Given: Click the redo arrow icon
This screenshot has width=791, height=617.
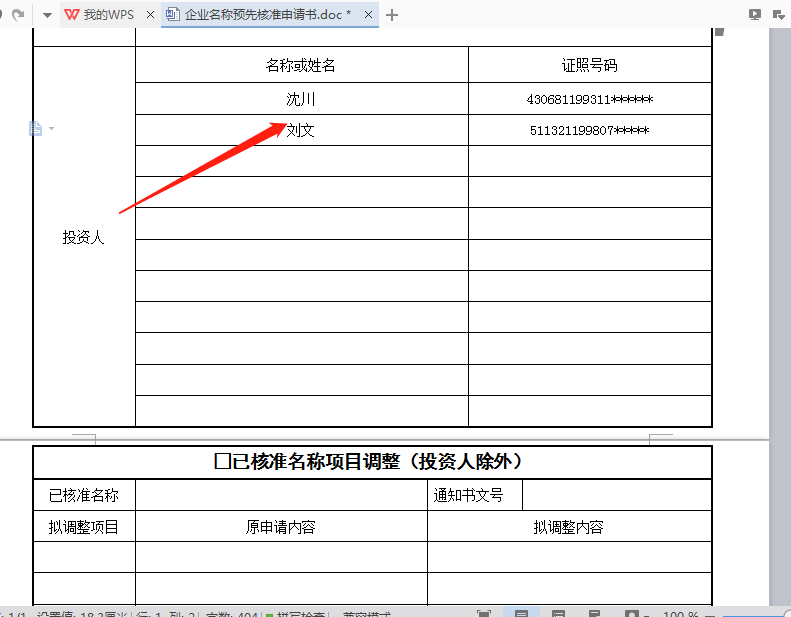Looking at the screenshot, I should (x=17, y=15).
